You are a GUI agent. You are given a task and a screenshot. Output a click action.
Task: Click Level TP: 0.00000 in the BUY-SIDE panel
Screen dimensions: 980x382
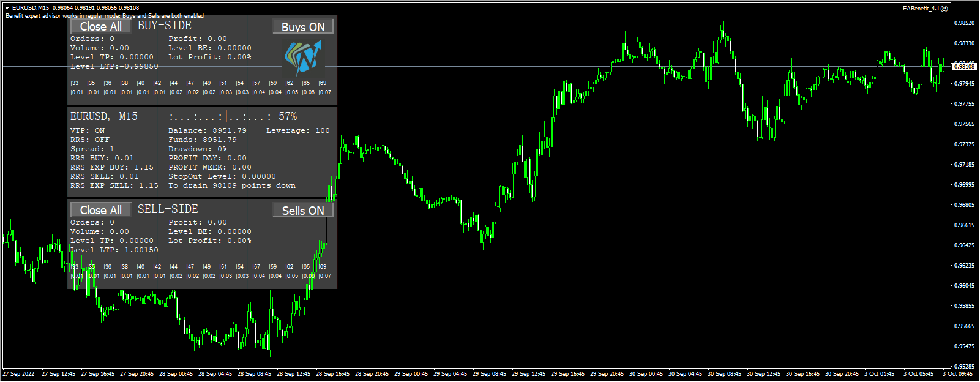pyautogui.click(x=112, y=57)
